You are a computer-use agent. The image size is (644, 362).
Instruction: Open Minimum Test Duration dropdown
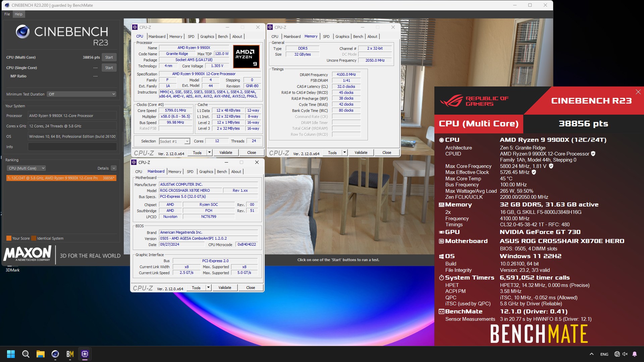(82, 94)
